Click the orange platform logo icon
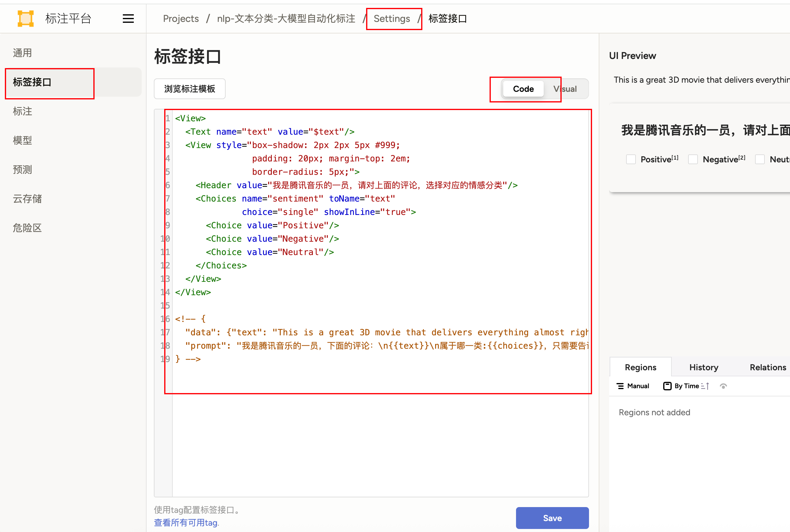This screenshot has width=790, height=532. (26, 18)
